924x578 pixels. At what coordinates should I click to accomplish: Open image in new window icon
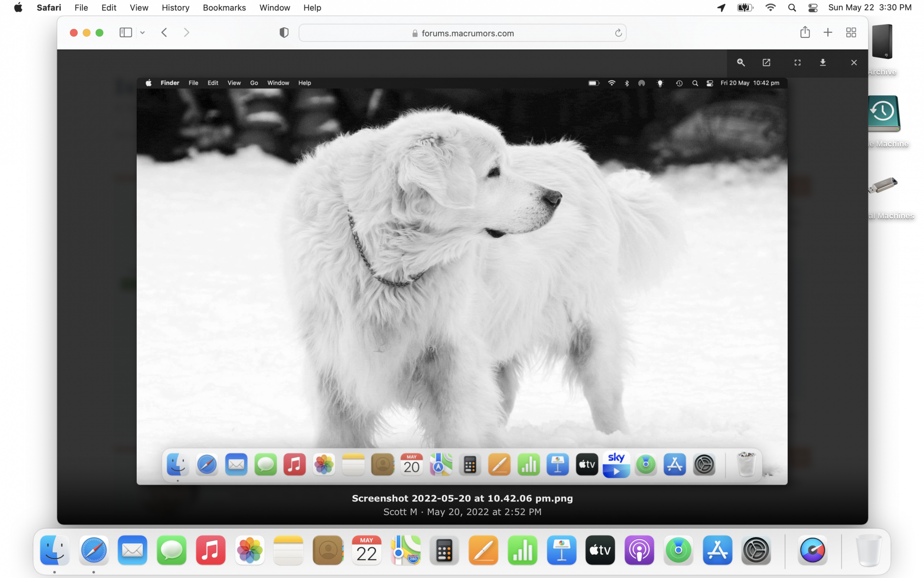(766, 62)
